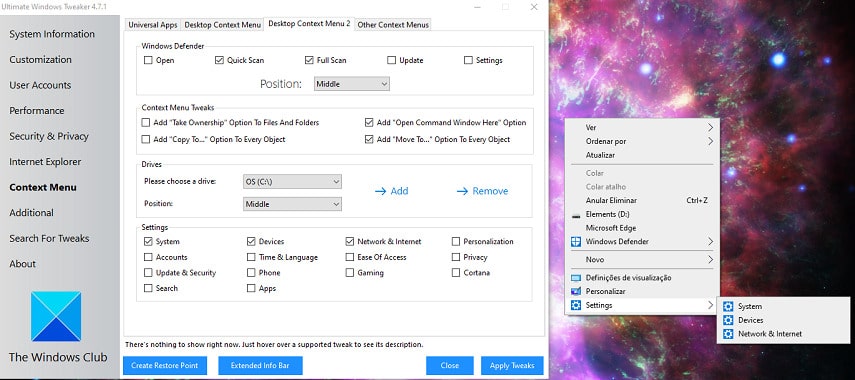Select the Desktop Context Menu 2 tab
Viewport: 855px width, 380px height.
point(309,24)
